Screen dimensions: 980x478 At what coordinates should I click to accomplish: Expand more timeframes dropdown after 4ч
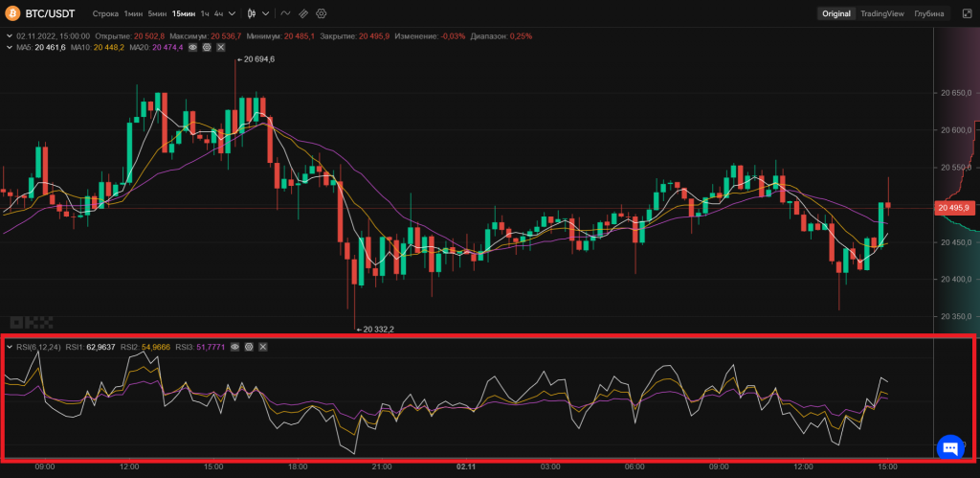click(234, 14)
